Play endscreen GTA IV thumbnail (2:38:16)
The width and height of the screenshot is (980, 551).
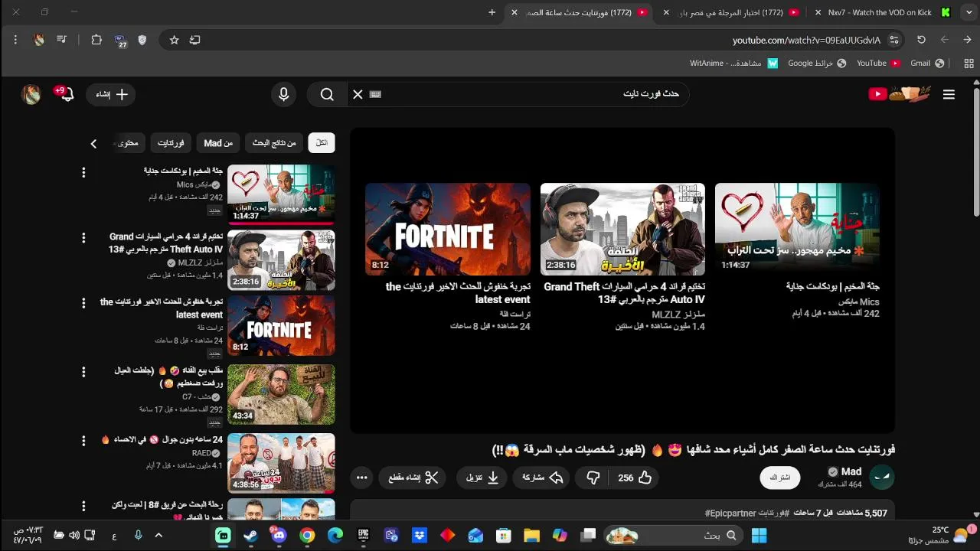click(622, 229)
